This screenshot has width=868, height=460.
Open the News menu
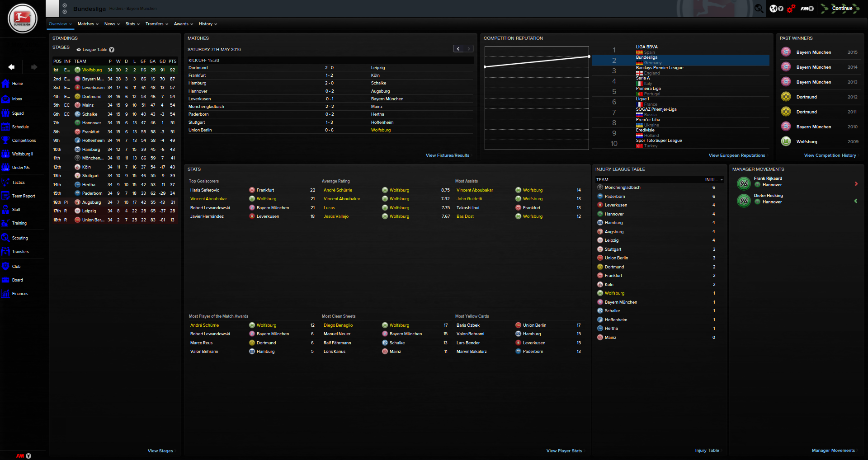coord(112,24)
